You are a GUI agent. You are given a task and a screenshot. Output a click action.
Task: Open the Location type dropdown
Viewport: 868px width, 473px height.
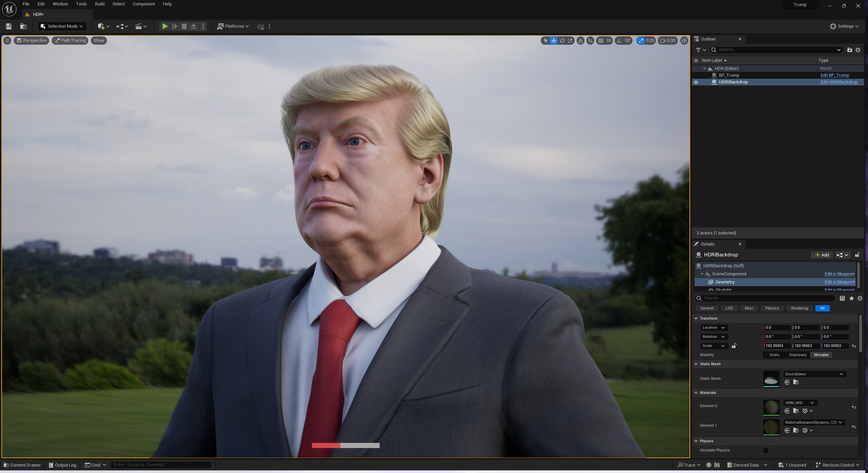click(714, 328)
